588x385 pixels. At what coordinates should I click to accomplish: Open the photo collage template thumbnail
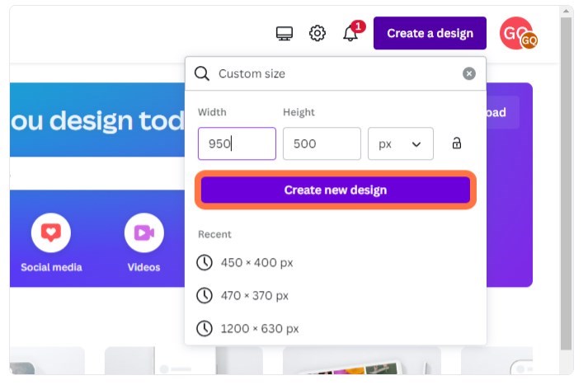(362, 360)
